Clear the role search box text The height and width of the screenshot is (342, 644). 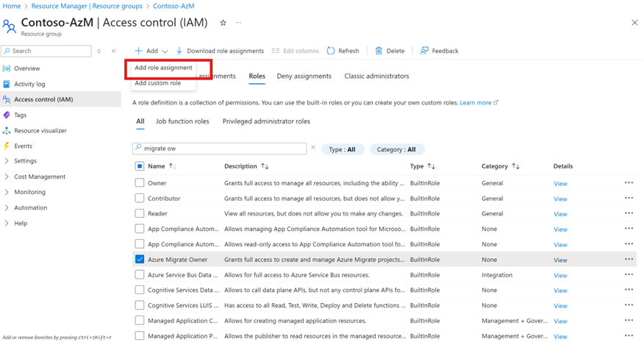[313, 148]
